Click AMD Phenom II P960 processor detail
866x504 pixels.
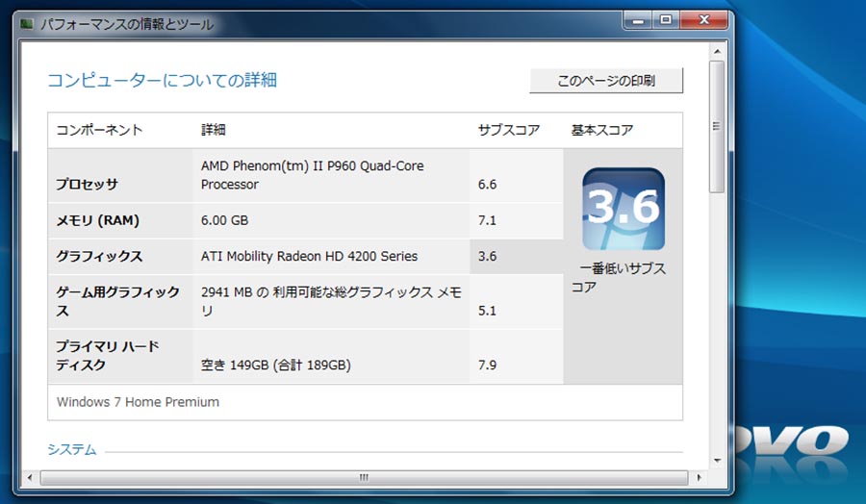312,175
